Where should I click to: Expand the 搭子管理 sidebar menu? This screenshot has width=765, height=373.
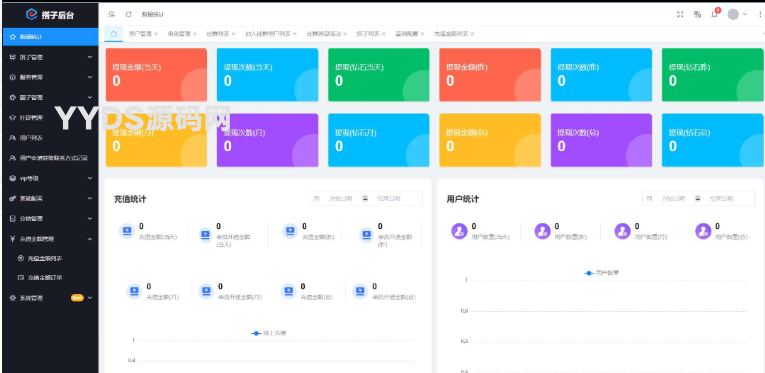tap(50, 57)
